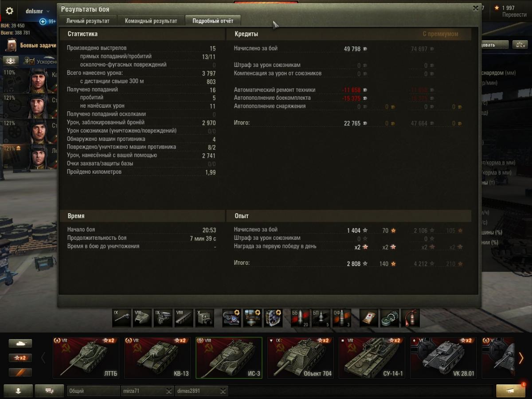The height and width of the screenshot is (399, 532).
Task: Close the mirza71 chat tab
Action: pos(169,391)
